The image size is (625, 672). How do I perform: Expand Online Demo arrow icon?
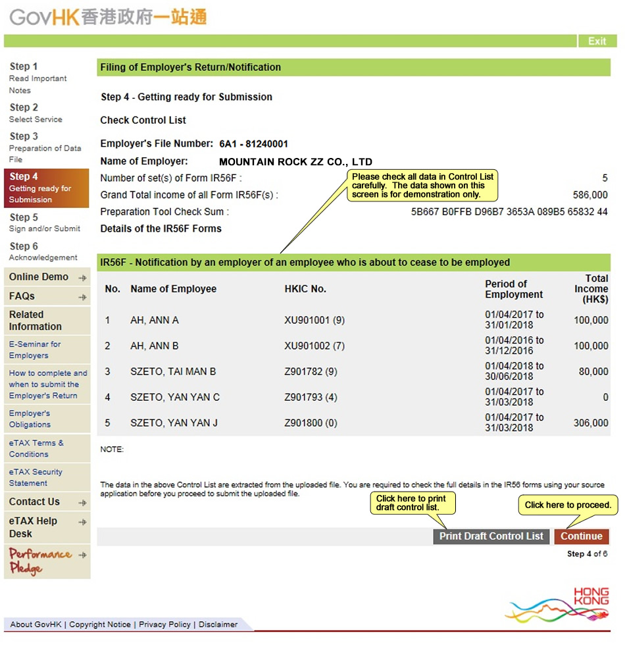(83, 278)
